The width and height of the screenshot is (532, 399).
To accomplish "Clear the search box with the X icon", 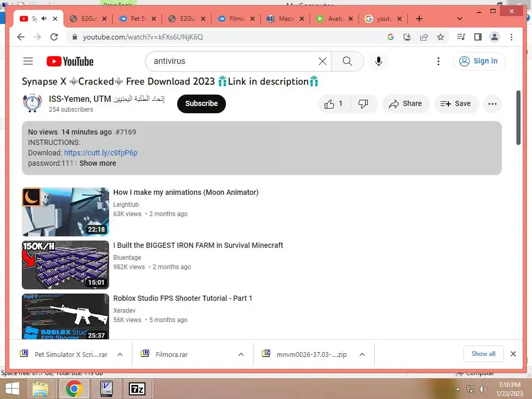I will tap(322, 61).
